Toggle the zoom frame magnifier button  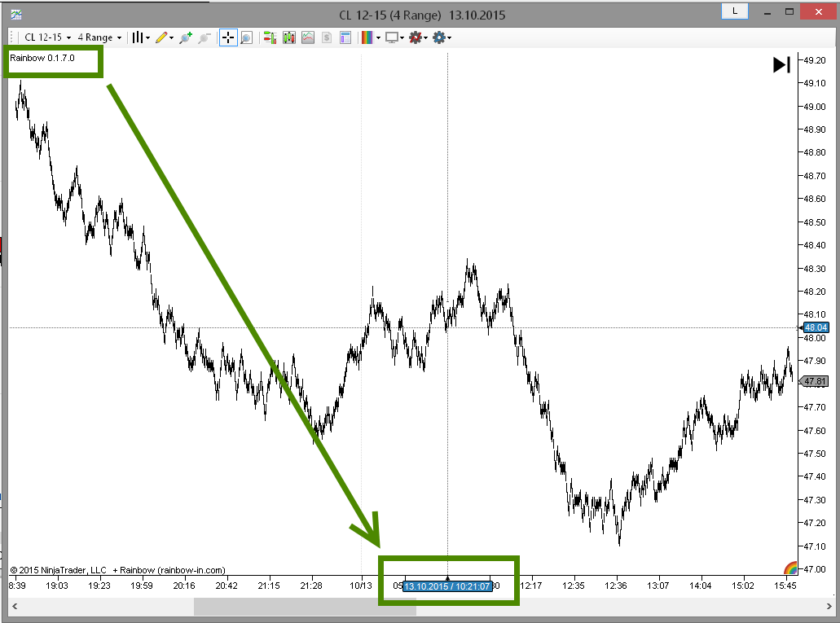click(x=246, y=37)
